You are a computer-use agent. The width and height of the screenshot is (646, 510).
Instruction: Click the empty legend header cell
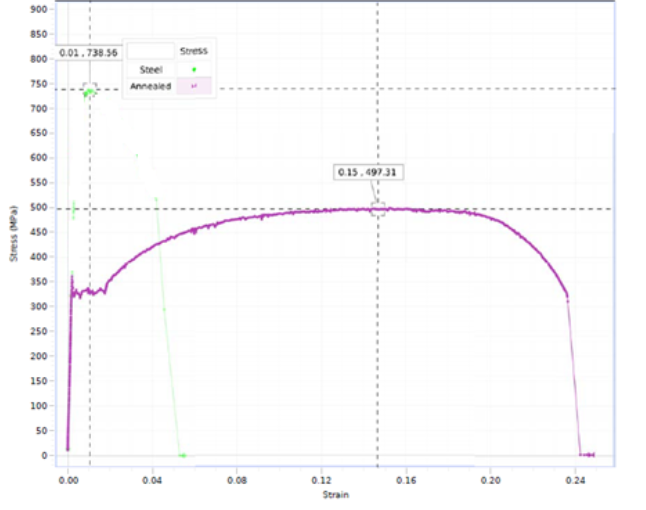[x=150, y=51]
